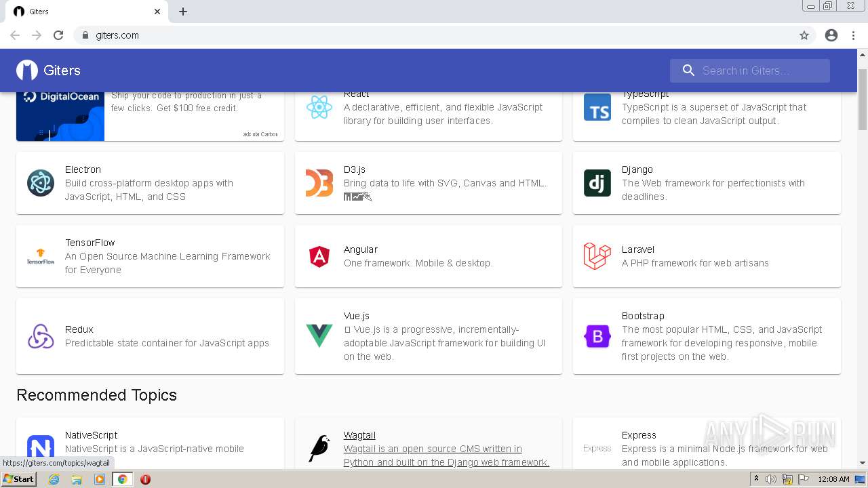Viewport: 868px width, 488px height.
Task: Open the Windows Start menu
Action: (19, 479)
